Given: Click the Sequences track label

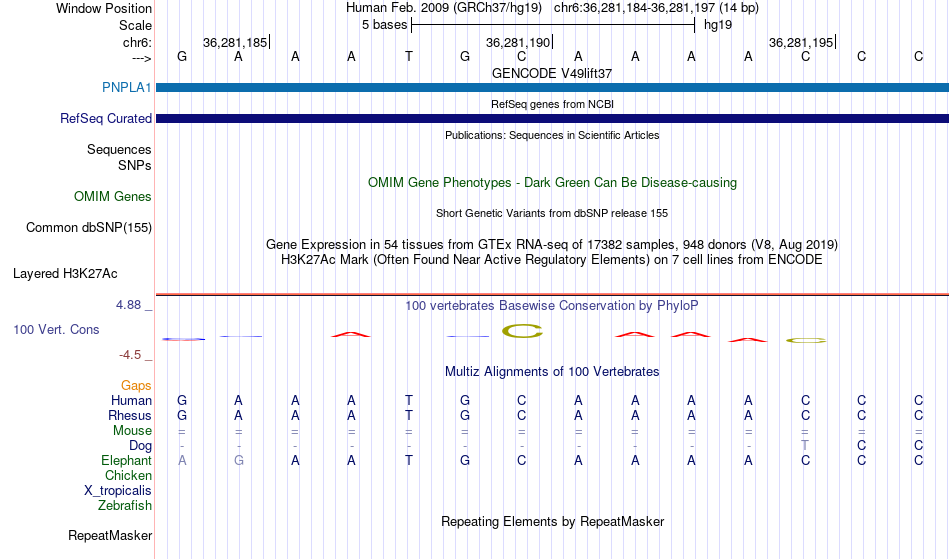Looking at the screenshot, I should 119,149.
